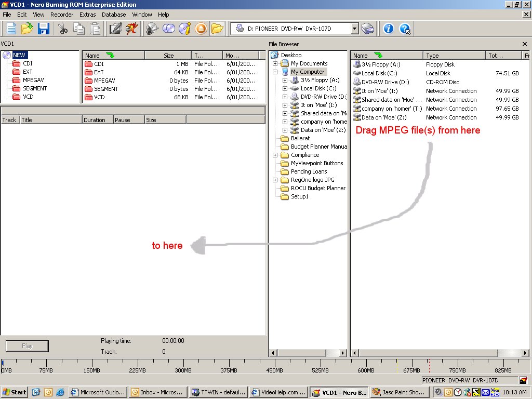
Task: Paste using toolbar clipboard icon
Action: 95,29
